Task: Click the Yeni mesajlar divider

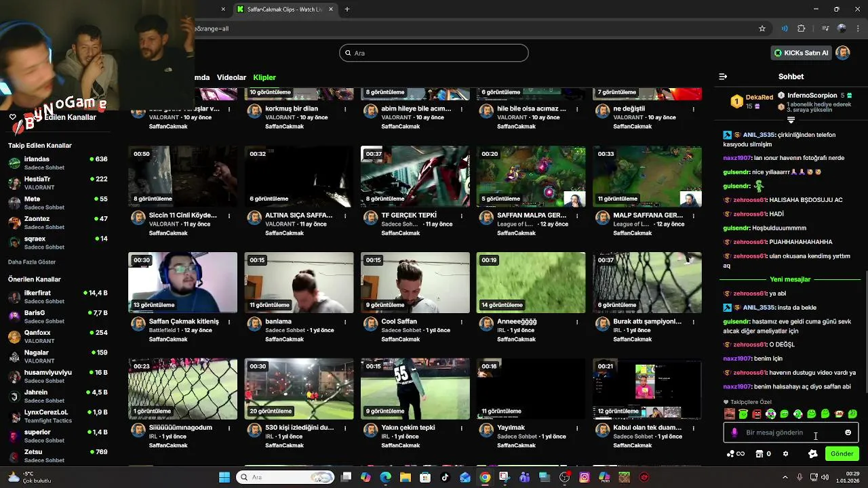Action: [790, 279]
